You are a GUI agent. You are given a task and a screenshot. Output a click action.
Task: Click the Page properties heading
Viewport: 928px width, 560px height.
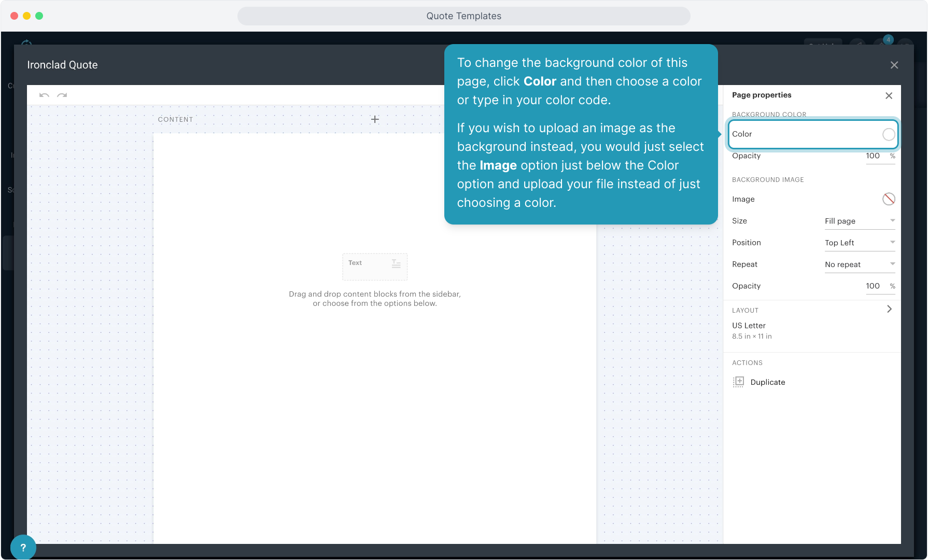(x=762, y=95)
